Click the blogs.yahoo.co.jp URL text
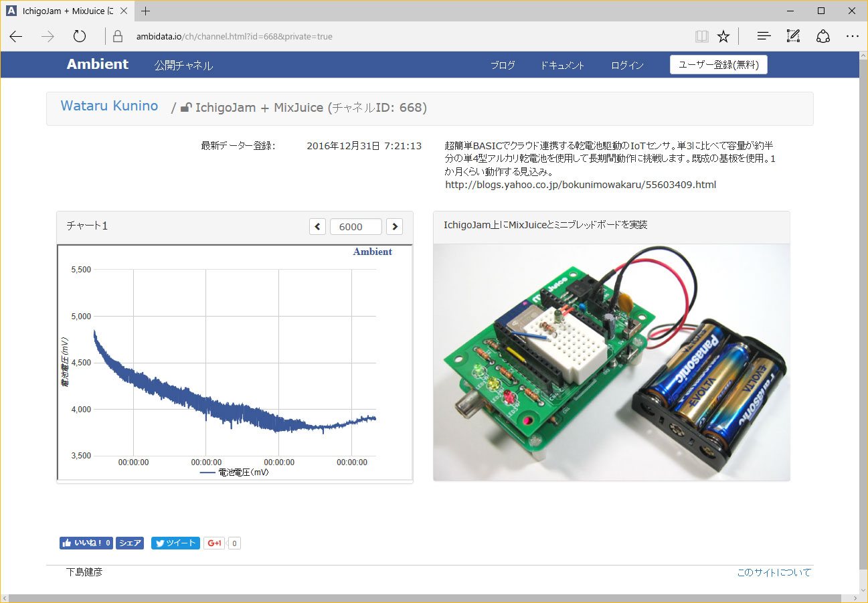This screenshot has width=868, height=603. (580, 185)
